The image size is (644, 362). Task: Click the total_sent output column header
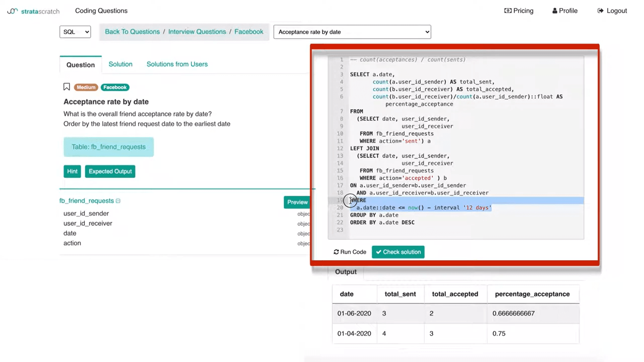coord(400,294)
